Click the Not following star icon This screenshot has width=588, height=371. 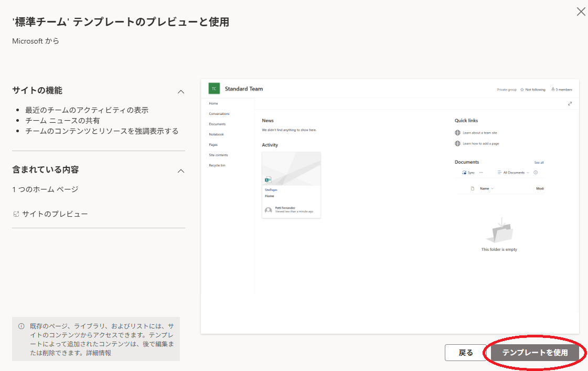pyautogui.click(x=522, y=90)
